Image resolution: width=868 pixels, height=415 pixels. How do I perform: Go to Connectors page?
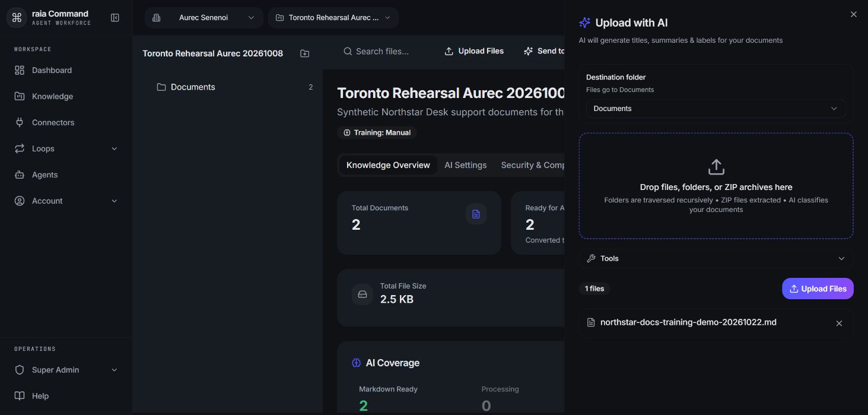[66, 122]
